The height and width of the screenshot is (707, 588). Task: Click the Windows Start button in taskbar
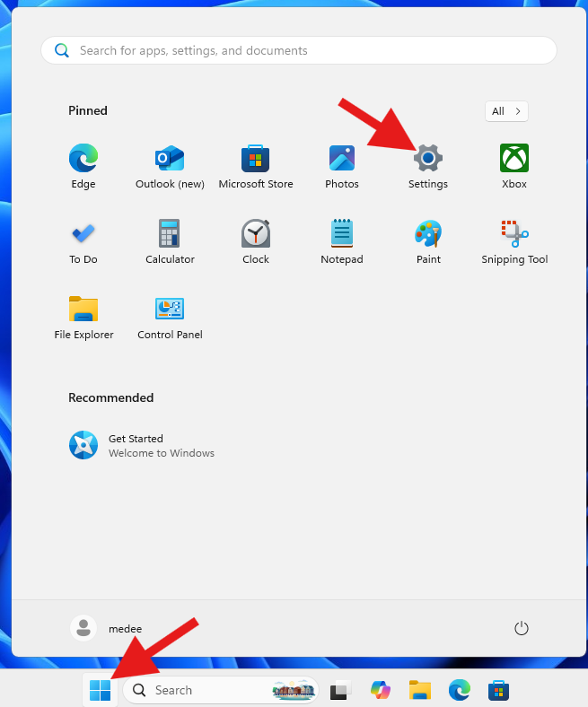click(x=101, y=690)
